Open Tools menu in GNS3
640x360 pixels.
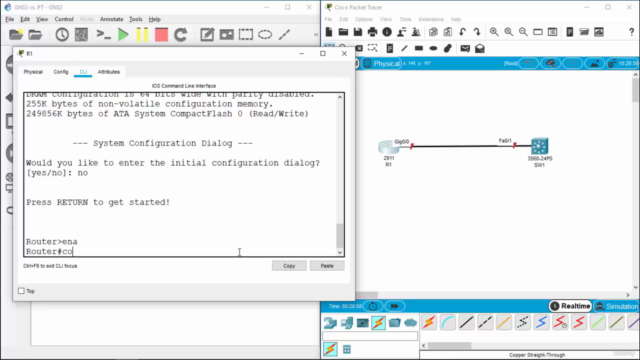tap(136, 19)
